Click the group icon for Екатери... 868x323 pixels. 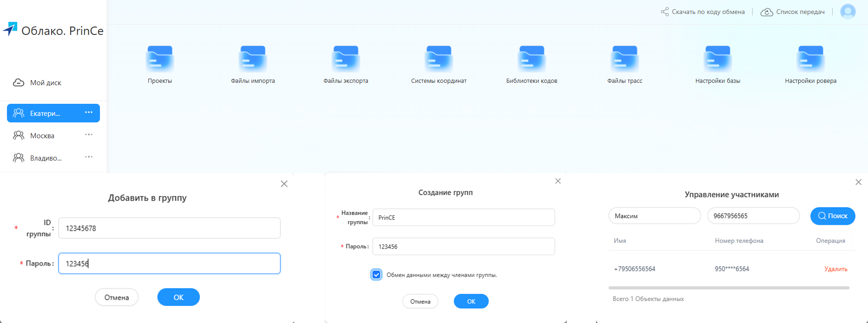click(19, 113)
